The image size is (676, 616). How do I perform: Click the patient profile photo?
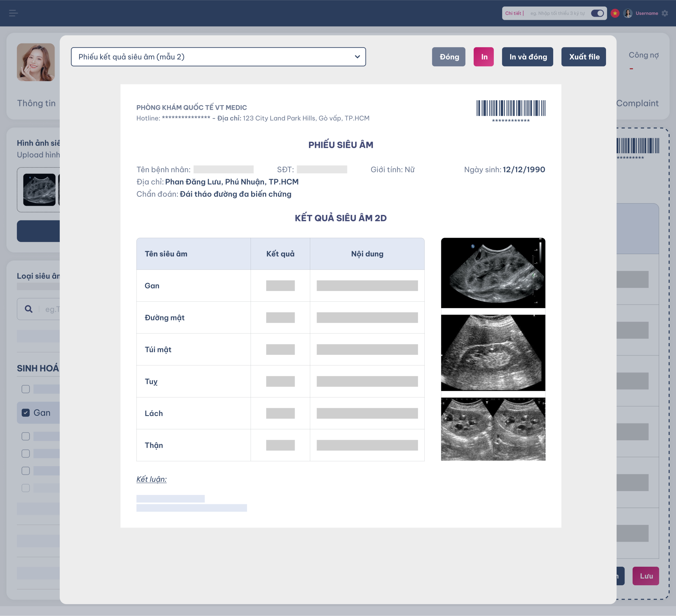[36, 62]
